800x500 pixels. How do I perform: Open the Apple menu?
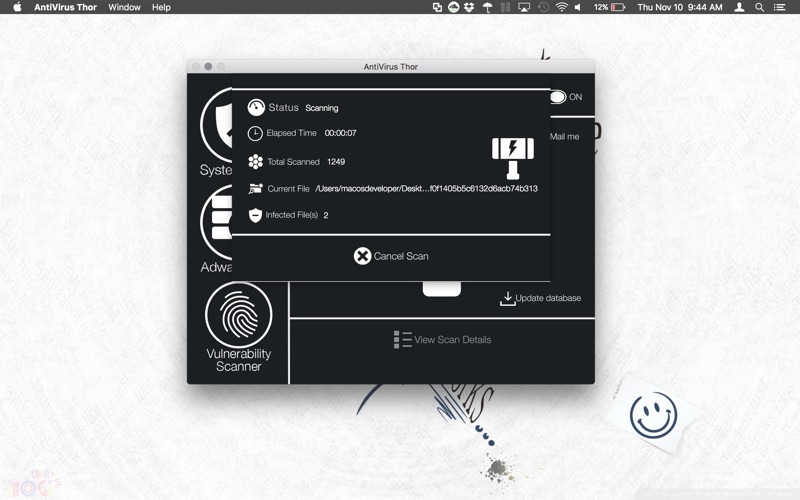17,7
